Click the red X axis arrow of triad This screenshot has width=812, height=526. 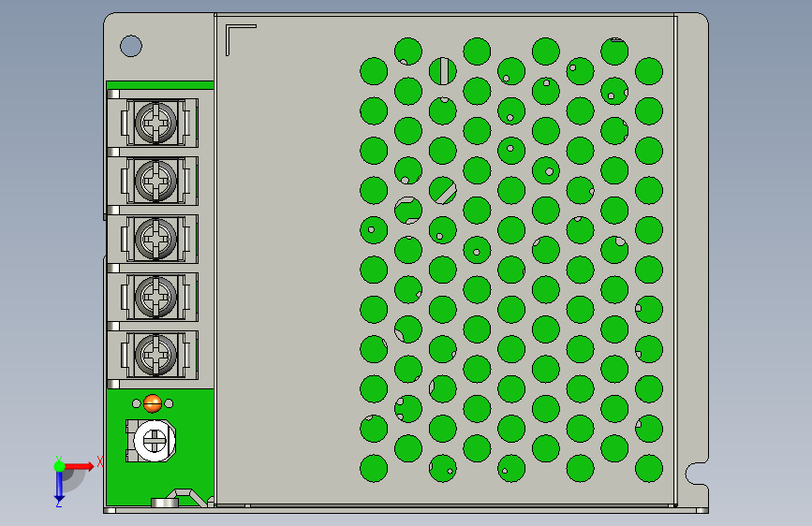point(79,466)
